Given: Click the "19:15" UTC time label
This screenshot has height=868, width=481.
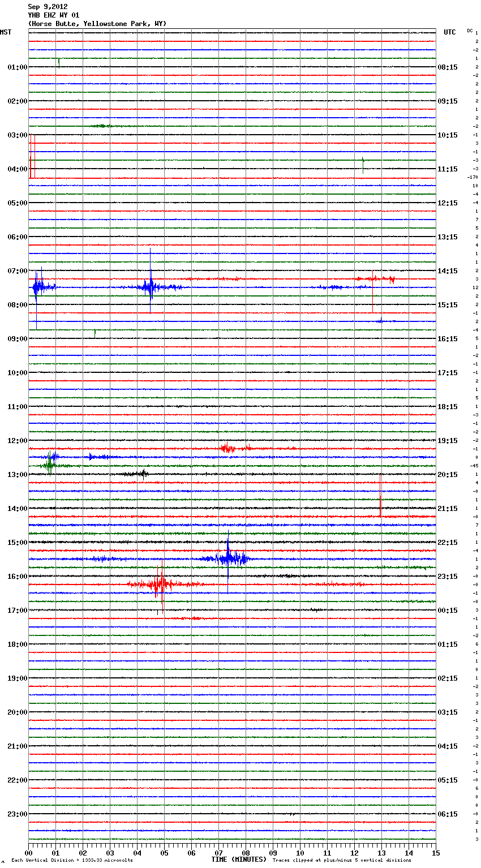Looking at the screenshot, I should pos(448,441).
